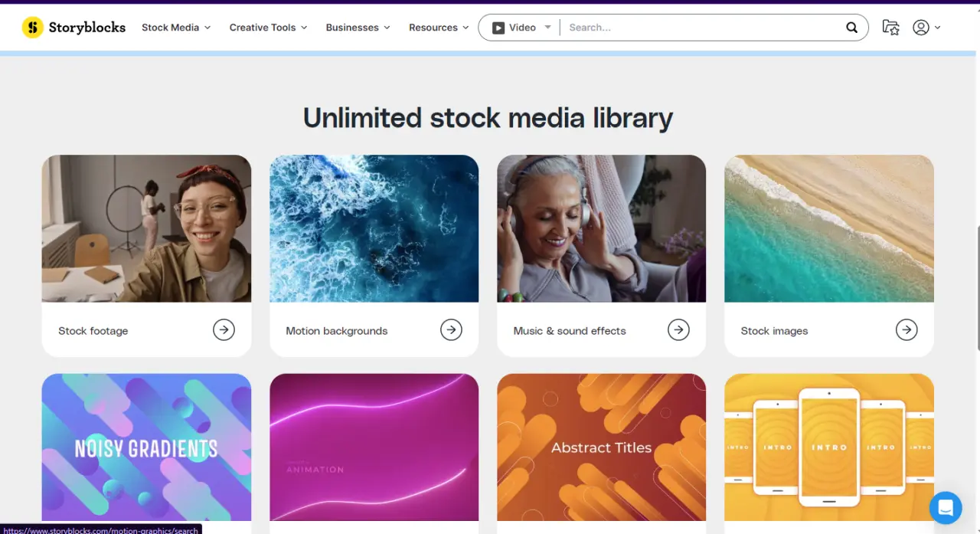Viewport: 980px width, 534px height.
Task: Click the Storyblocks logo icon
Action: [x=32, y=28]
